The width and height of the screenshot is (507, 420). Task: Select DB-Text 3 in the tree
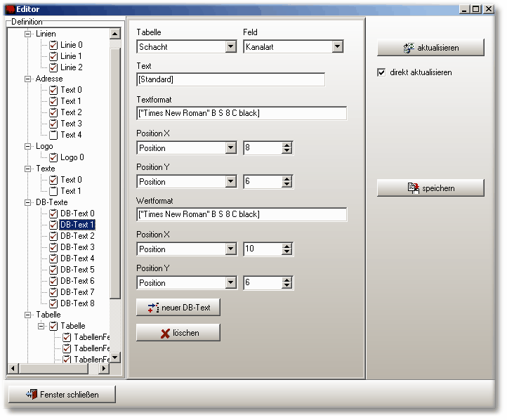(77, 247)
